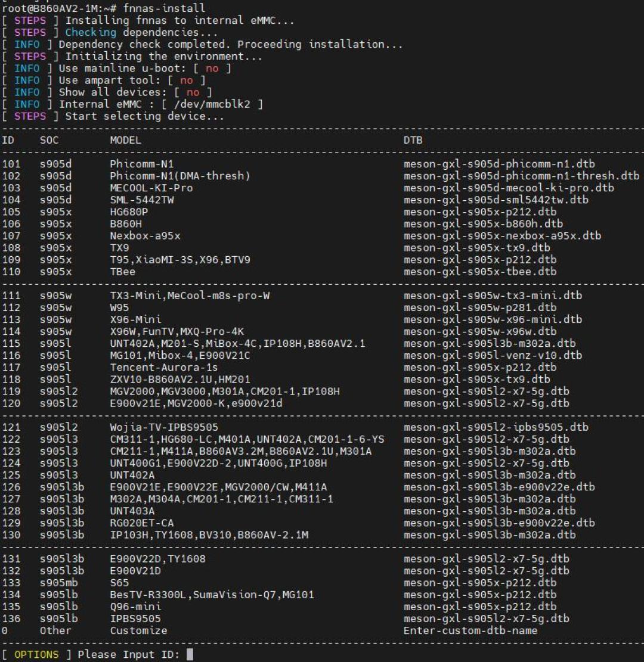644x662 pixels.
Task: Click model "Nexbox-a95x"
Action: click(145, 235)
